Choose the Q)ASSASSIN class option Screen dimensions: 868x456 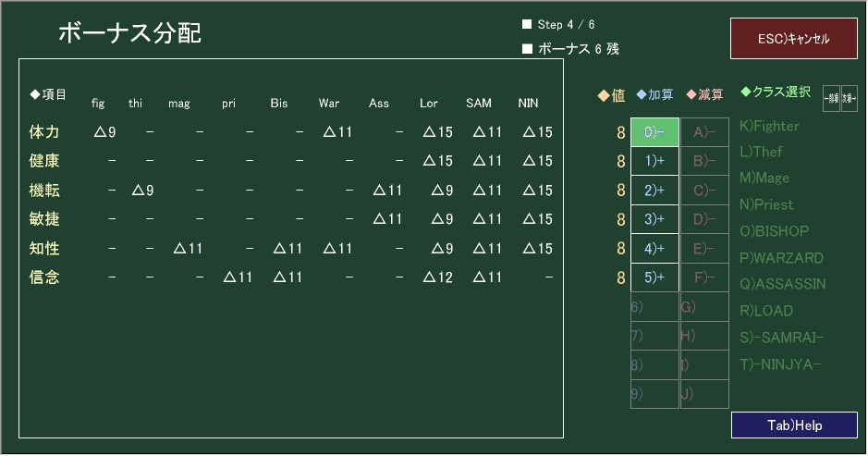782,284
